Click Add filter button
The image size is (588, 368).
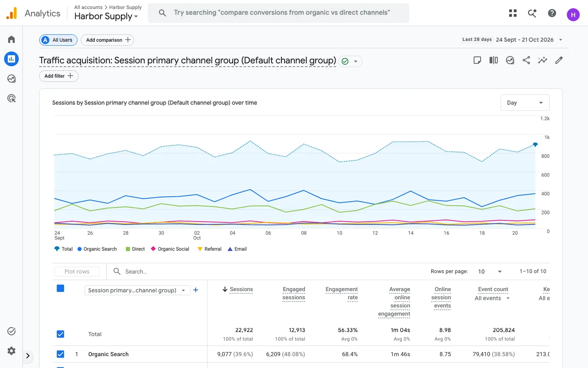(x=59, y=76)
